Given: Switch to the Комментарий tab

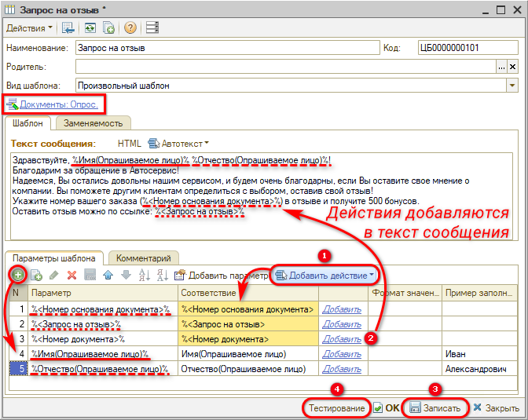Looking at the screenshot, I should tap(144, 258).
